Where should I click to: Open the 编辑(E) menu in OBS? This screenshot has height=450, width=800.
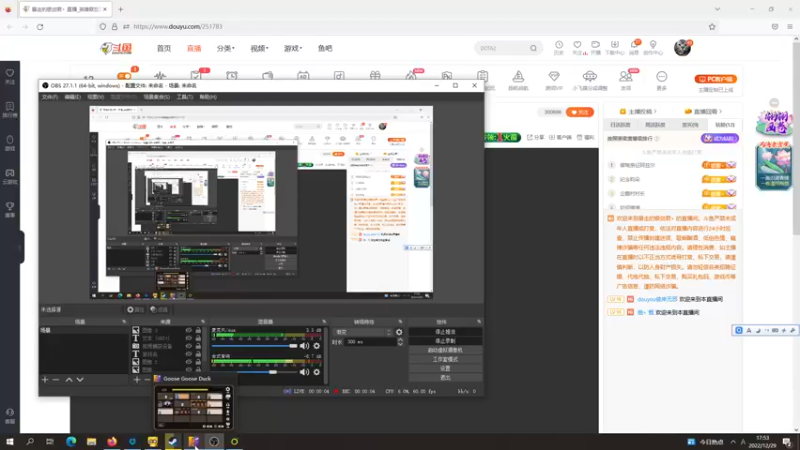72,97
